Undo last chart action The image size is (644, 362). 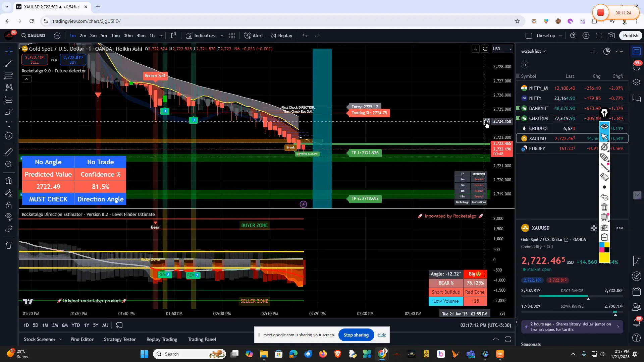[x=305, y=36]
